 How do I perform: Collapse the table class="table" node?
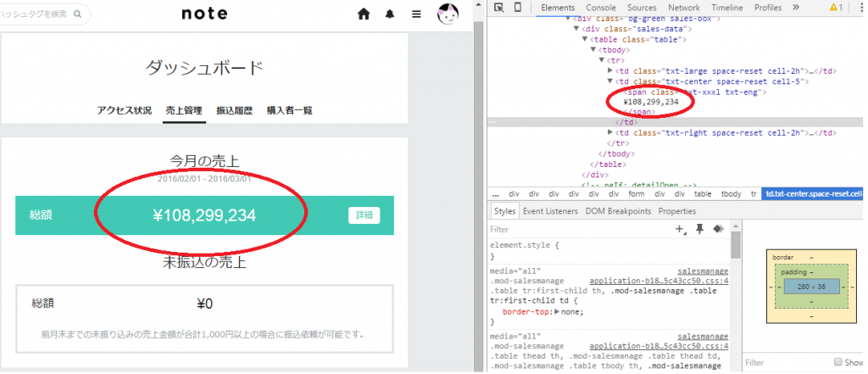(x=585, y=39)
